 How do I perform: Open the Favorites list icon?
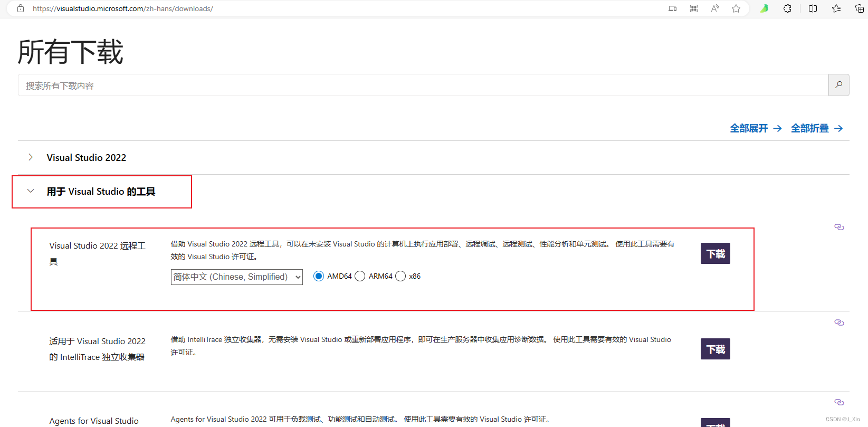[x=836, y=8]
